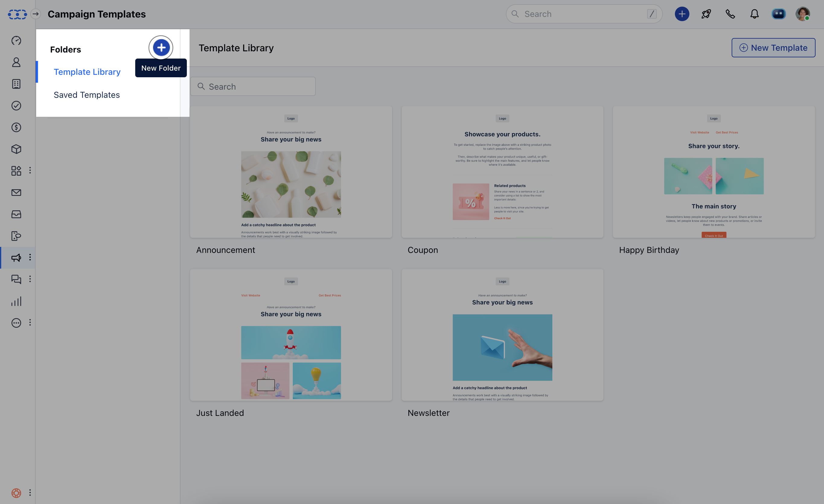
Task: Click the New Folder plus icon
Action: [x=161, y=47]
